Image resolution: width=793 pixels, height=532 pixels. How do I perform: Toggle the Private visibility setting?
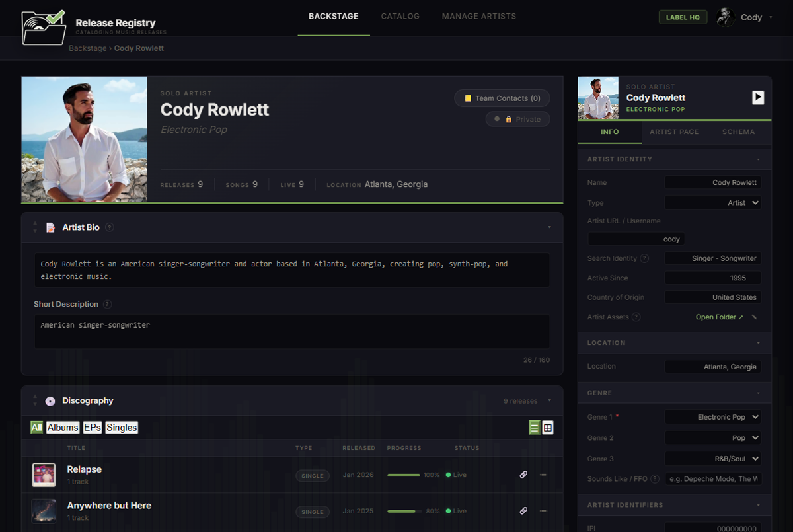point(517,119)
